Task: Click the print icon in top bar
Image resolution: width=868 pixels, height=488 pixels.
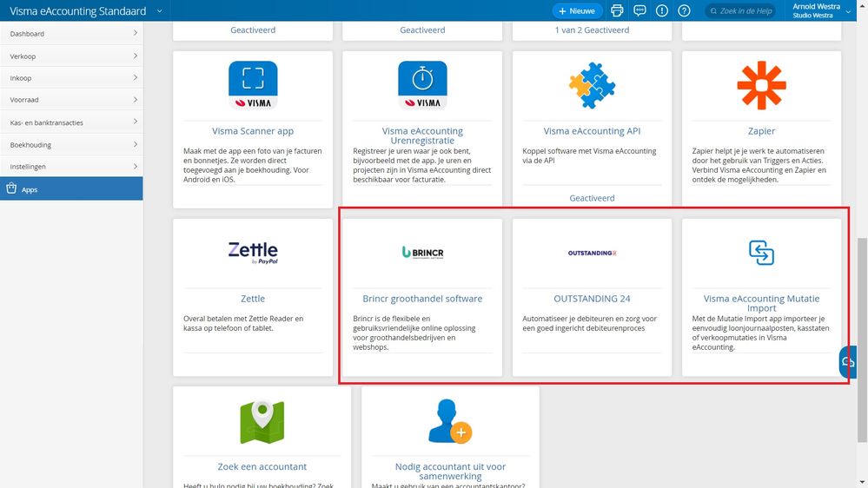Action: pyautogui.click(x=617, y=10)
